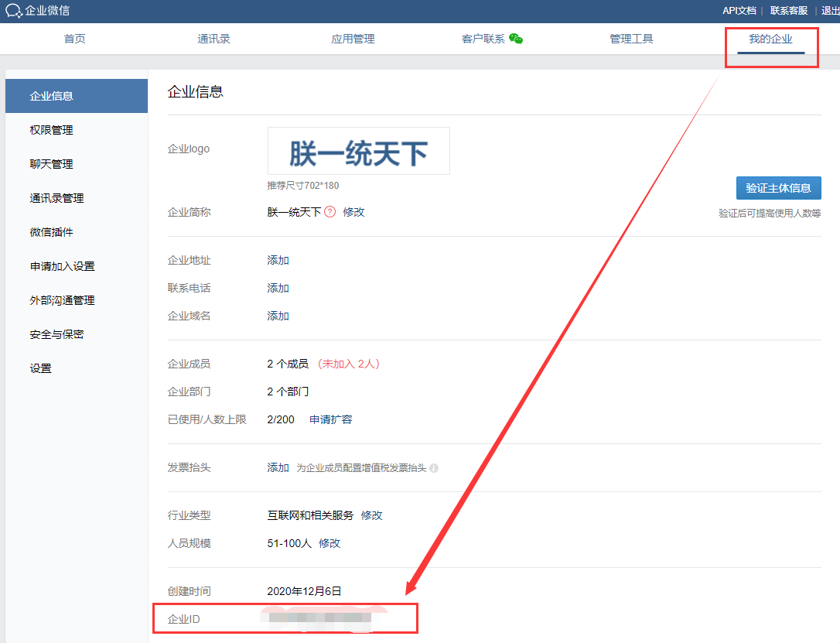Click the info icon after 发票抬头 description
Viewport: 840px width, 643px height.
(x=434, y=468)
